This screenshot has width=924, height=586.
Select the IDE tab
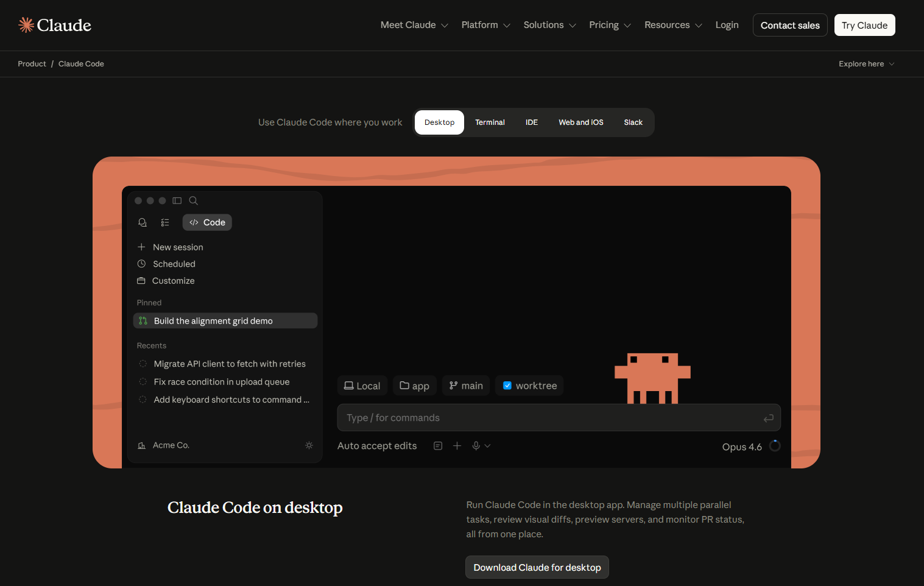(532, 122)
